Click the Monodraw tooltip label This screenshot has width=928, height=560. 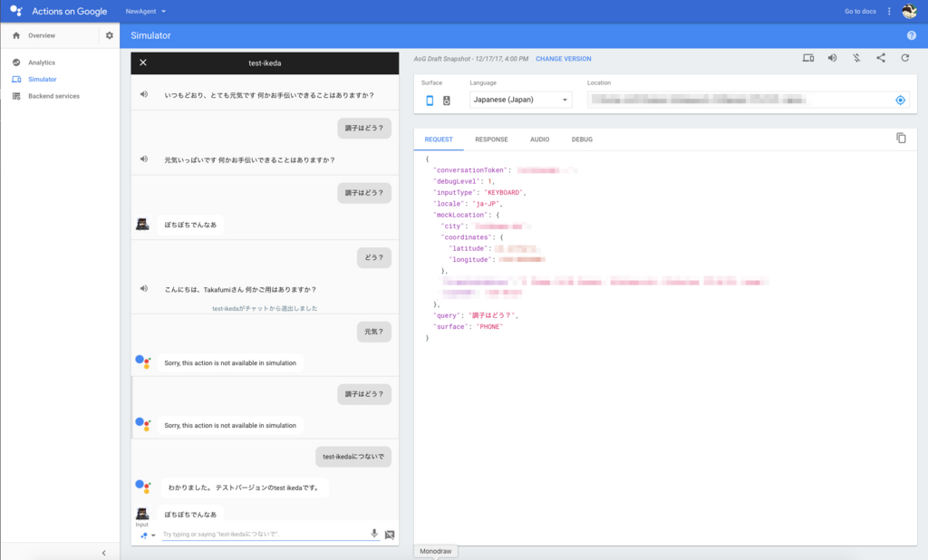coord(436,551)
